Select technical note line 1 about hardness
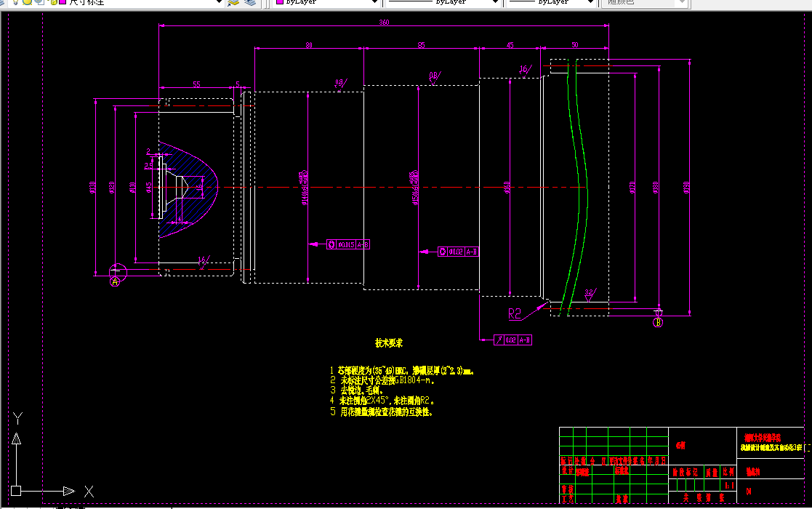812x509 pixels. pyautogui.click(x=402, y=371)
